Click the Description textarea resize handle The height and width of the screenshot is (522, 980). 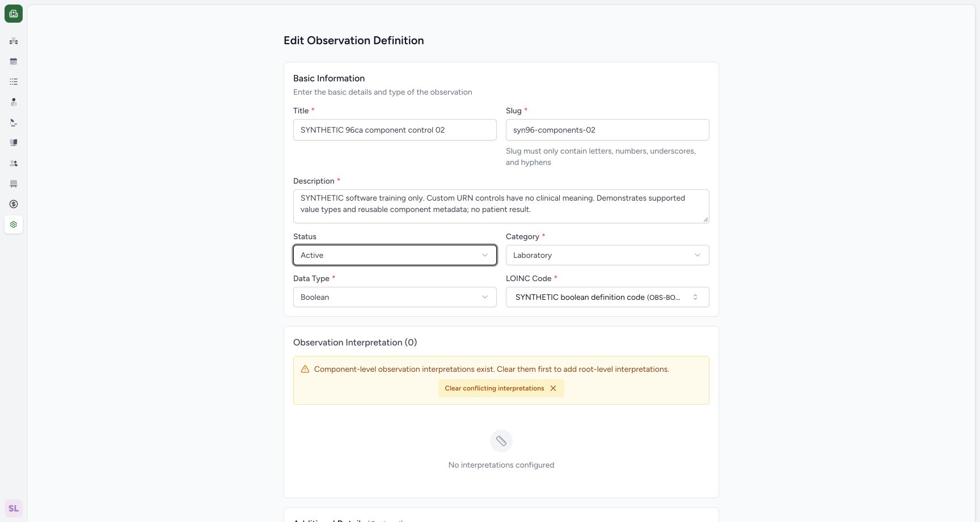[706, 219]
